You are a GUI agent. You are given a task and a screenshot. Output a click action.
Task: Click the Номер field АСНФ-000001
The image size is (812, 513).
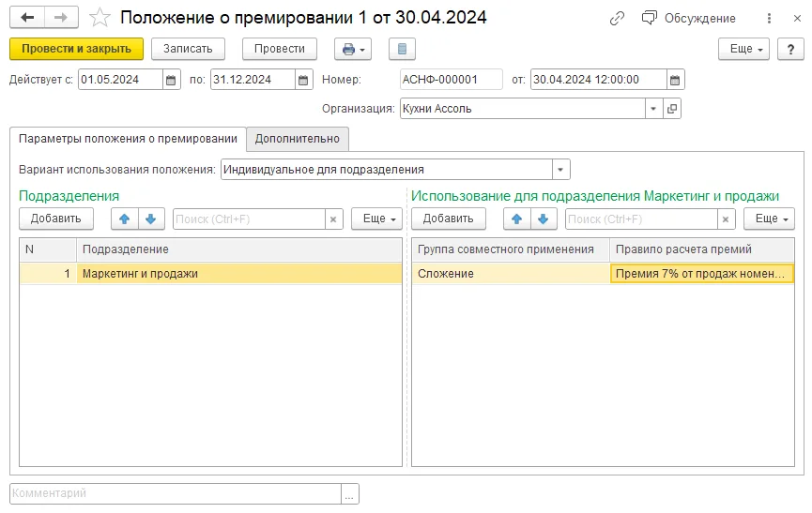pyautogui.click(x=451, y=80)
